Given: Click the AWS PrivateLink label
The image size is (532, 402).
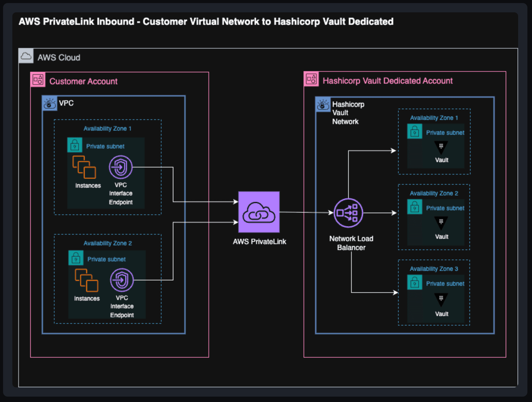Looking at the screenshot, I should pyautogui.click(x=259, y=241).
